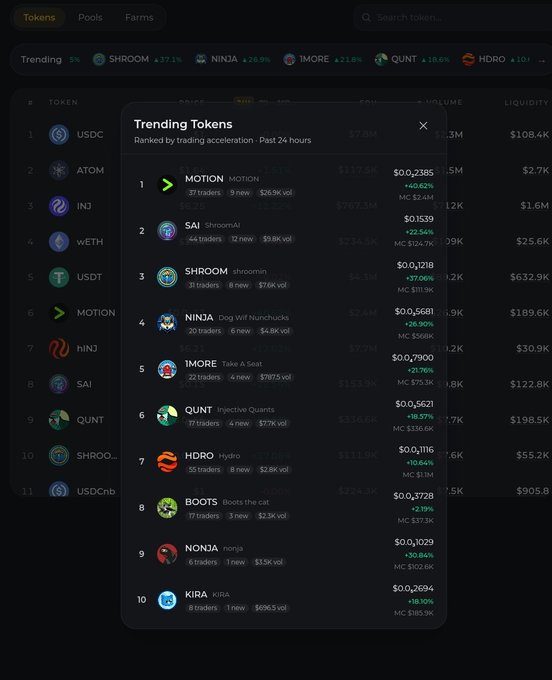Click the 1MORE token icon in trending list
This screenshot has height=680, width=552.
(x=167, y=369)
